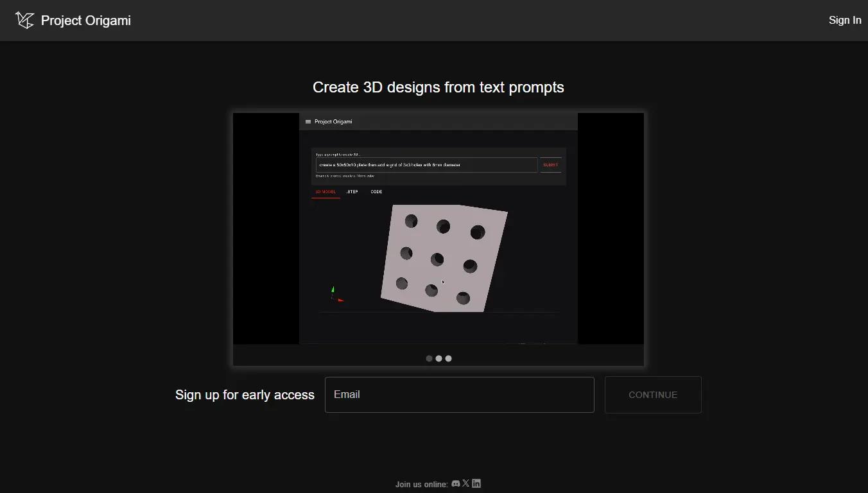Click the 3D plate demo slide image

pos(438,229)
